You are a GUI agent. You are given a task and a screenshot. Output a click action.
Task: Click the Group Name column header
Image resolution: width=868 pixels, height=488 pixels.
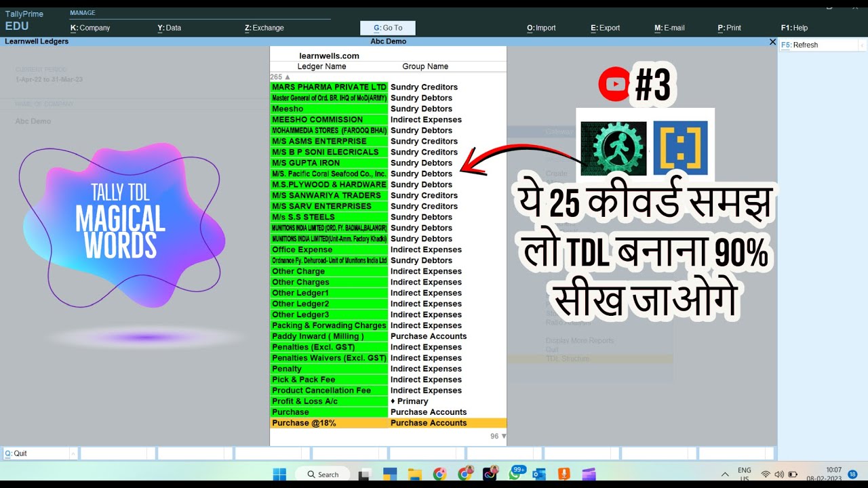coord(425,66)
